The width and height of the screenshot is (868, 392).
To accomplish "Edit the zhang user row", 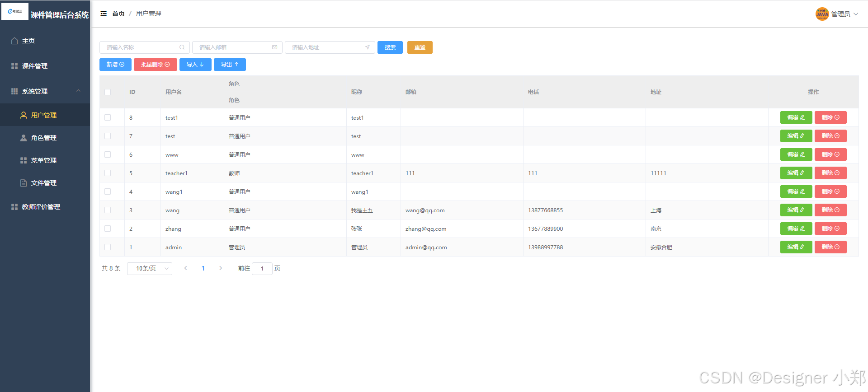I will click(796, 229).
